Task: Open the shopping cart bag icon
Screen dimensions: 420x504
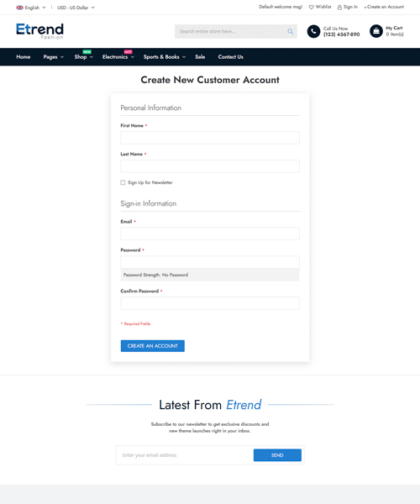Action: (376, 31)
